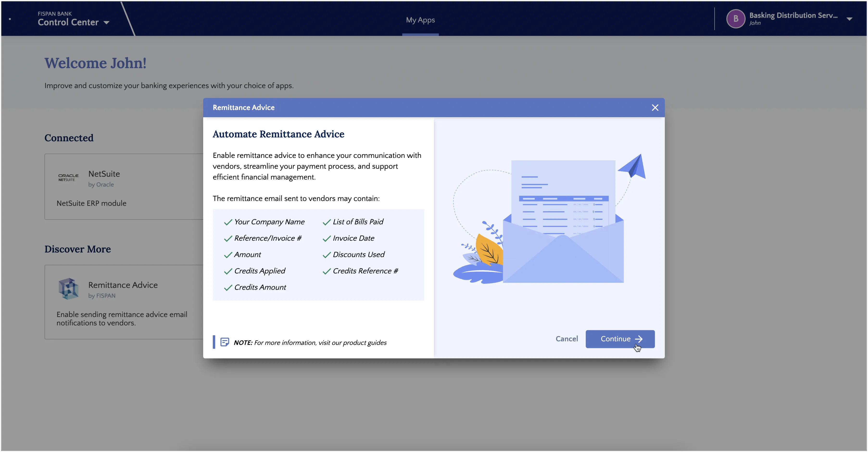The image size is (868, 452).
Task: Open the NetSuite connected app card
Action: [124, 187]
